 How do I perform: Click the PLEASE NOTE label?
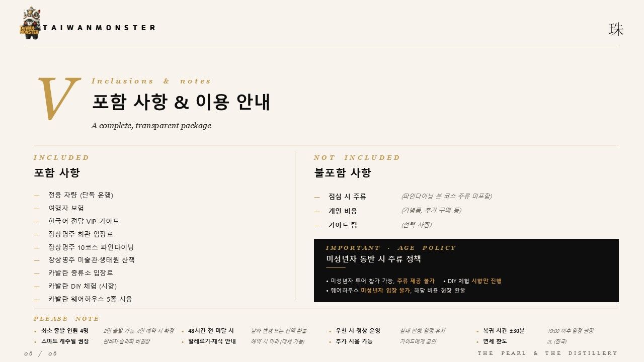pyautogui.click(x=66, y=319)
